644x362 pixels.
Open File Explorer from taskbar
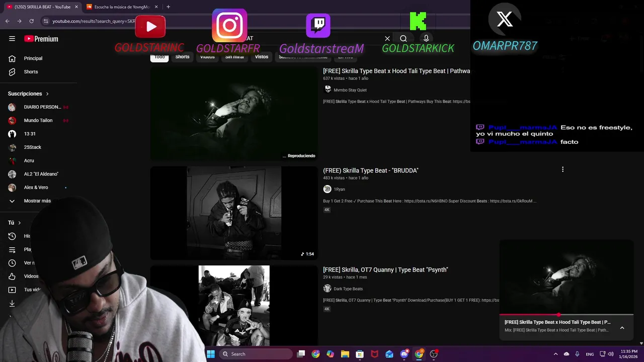[345, 354]
